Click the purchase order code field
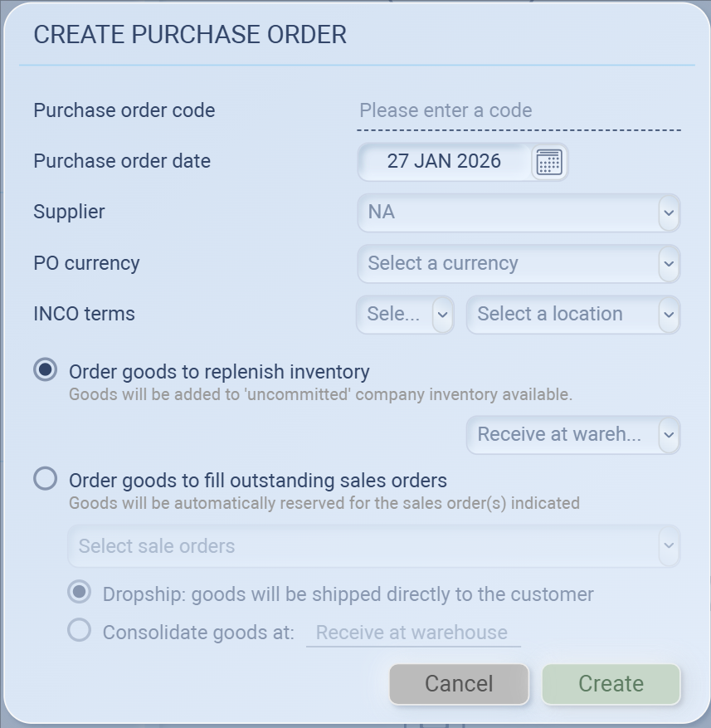 (x=519, y=111)
